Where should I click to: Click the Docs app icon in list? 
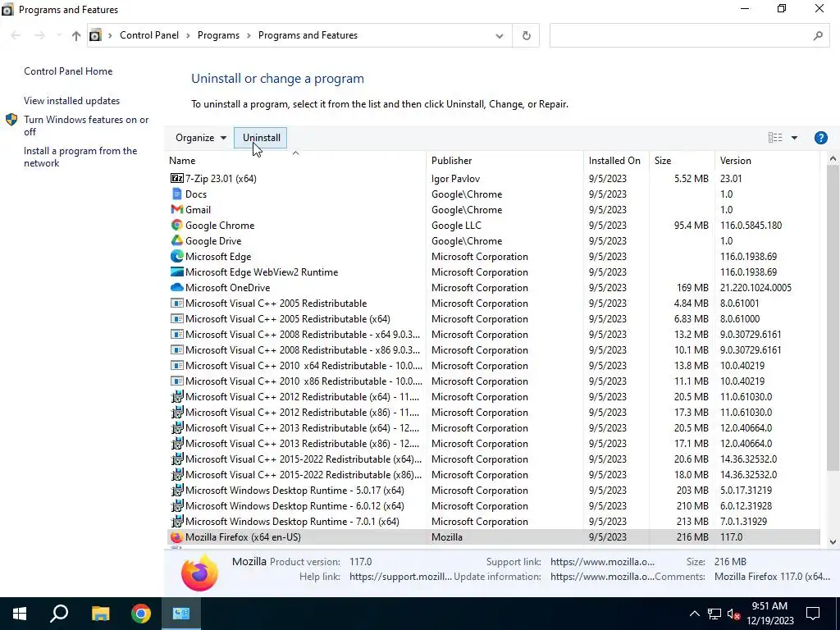pos(176,194)
